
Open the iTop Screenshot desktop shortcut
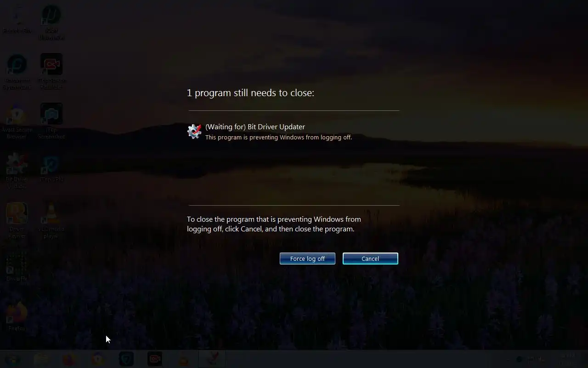click(51, 122)
